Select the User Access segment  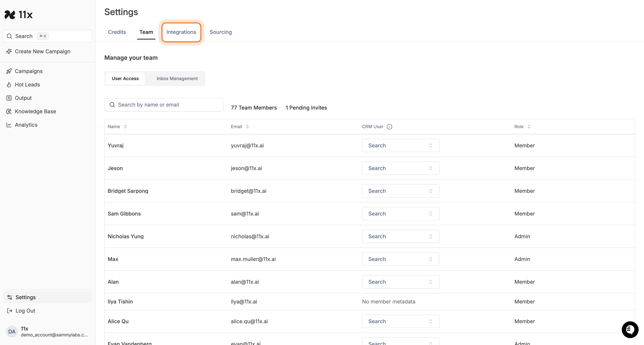pos(125,78)
